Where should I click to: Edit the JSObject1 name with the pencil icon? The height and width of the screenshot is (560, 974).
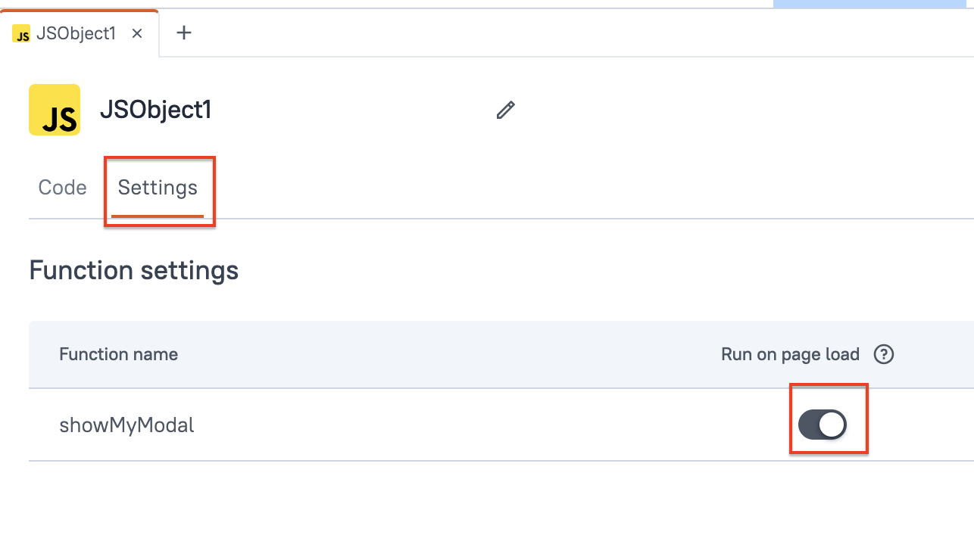(x=505, y=110)
